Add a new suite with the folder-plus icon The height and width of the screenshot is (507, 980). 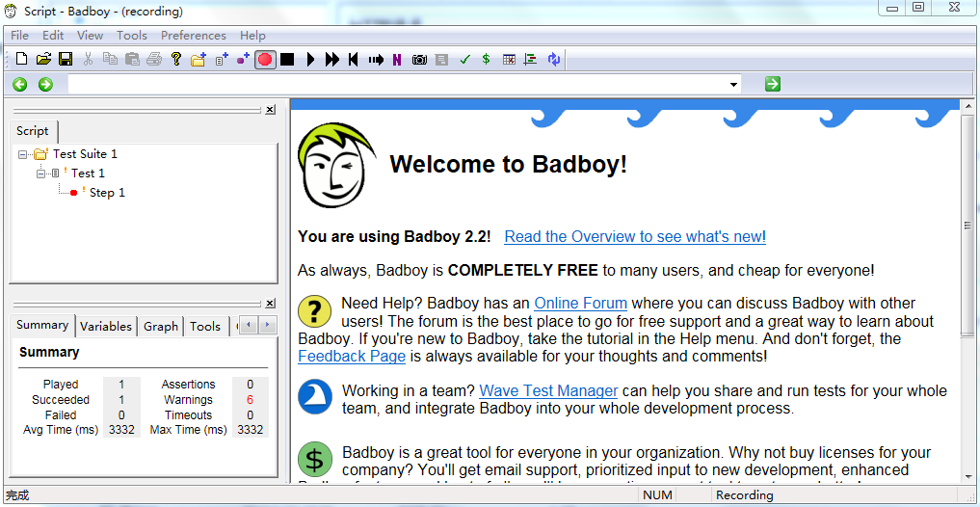(x=199, y=60)
